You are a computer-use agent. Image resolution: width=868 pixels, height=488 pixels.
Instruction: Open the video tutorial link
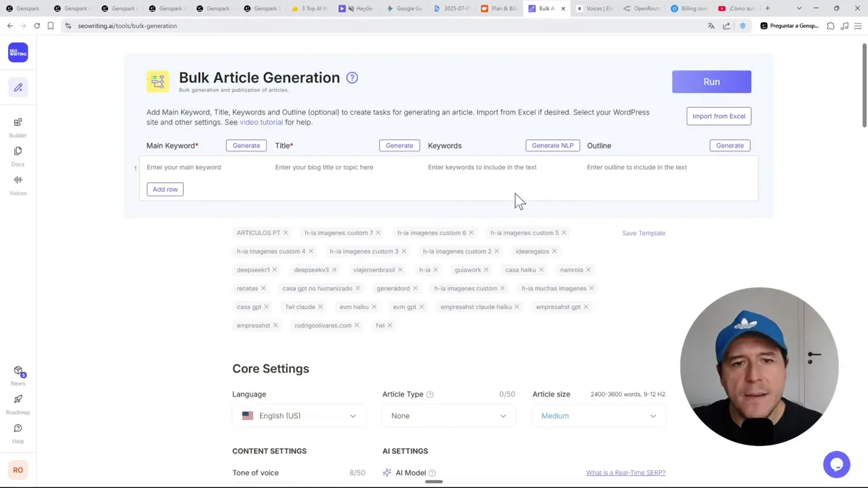coord(261,122)
